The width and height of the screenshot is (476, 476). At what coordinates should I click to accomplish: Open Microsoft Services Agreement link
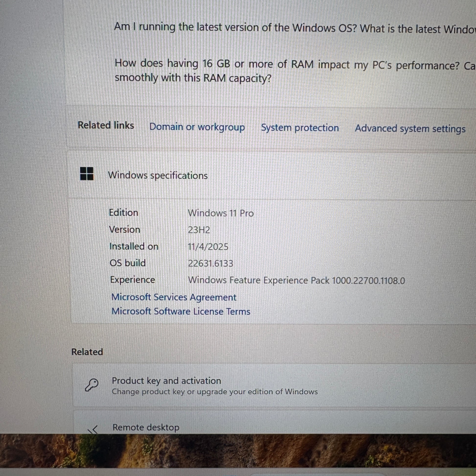pyautogui.click(x=174, y=297)
